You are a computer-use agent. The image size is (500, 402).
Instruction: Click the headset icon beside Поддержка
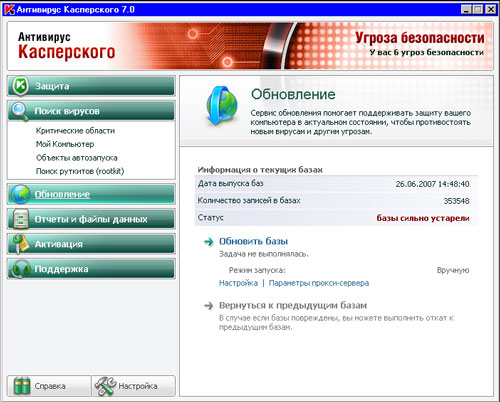21,269
